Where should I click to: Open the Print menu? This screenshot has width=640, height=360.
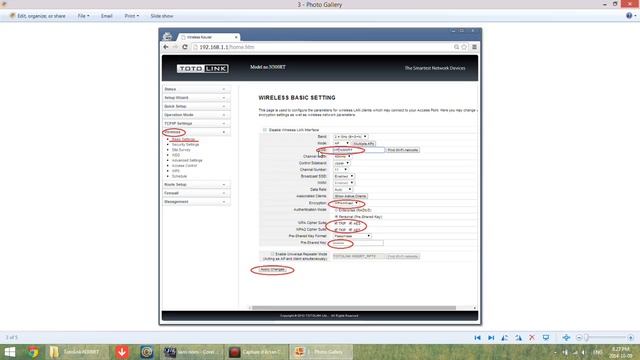131,16
